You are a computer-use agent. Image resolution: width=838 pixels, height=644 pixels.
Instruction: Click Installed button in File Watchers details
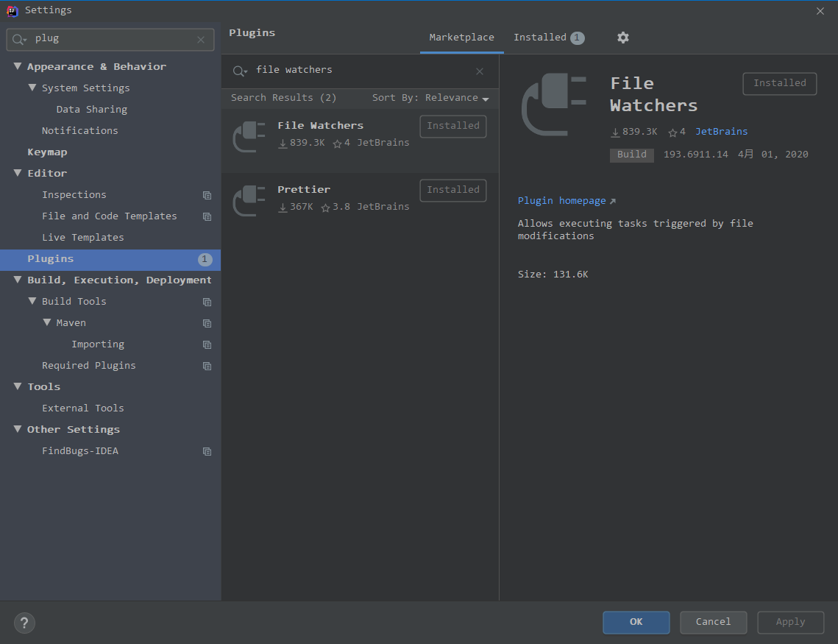[780, 83]
